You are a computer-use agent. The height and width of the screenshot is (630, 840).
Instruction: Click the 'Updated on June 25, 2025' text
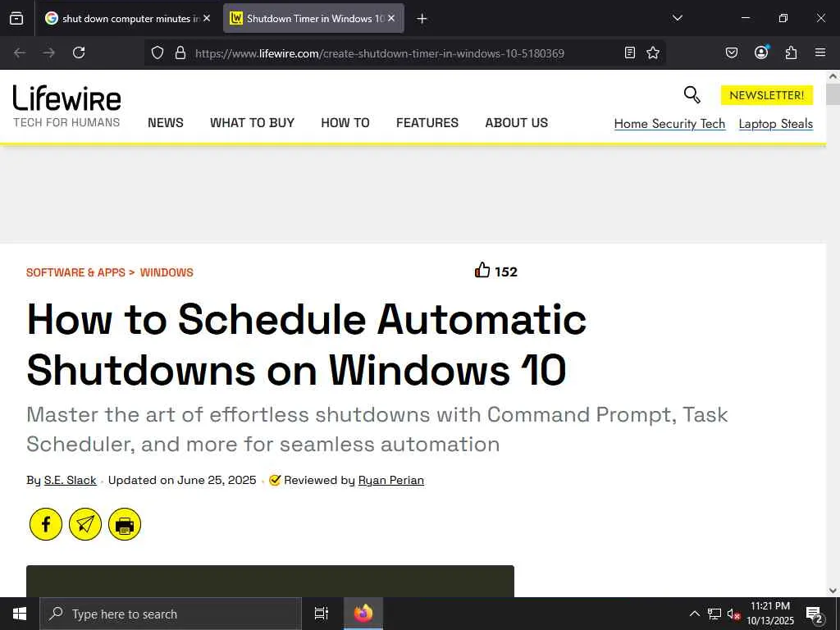[182, 480]
